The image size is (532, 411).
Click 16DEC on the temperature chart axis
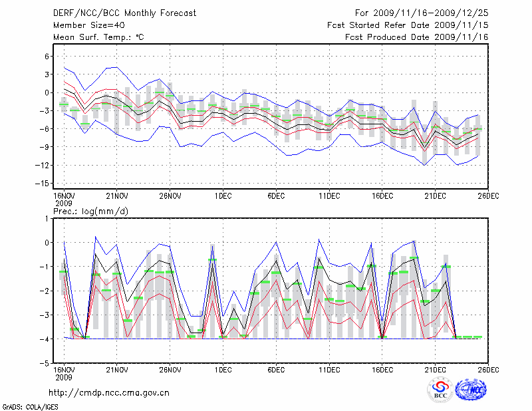tap(382, 195)
